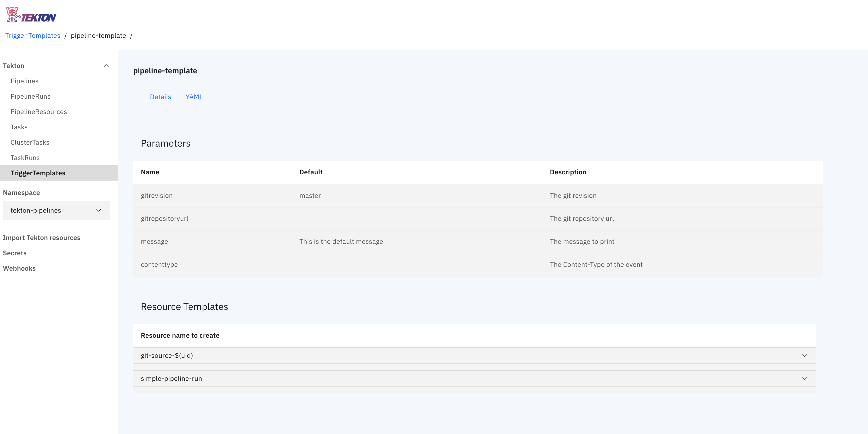This screenshot has width=868, height=434.
Task: Click 'The message to print' description
Action: tap(582, 242)
